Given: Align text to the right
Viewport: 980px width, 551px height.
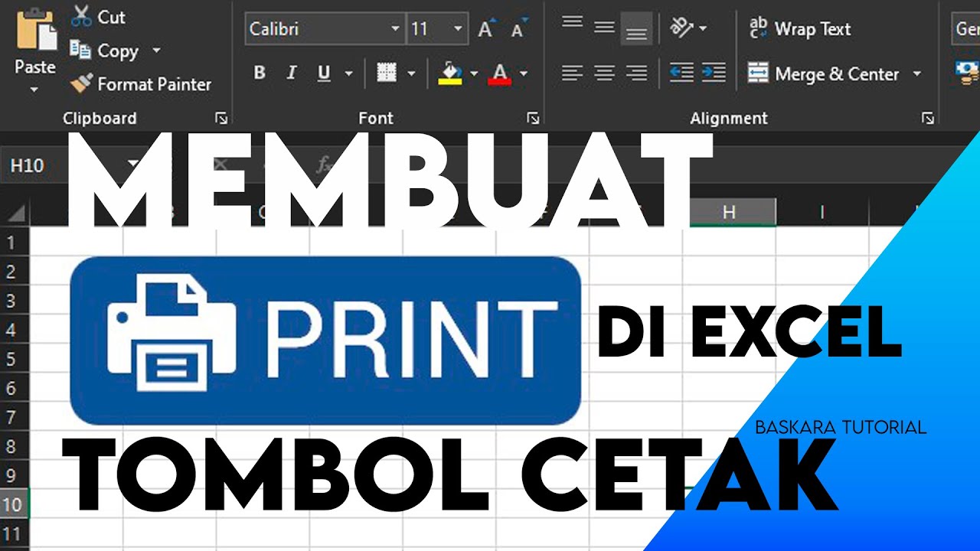Looking at the screenshot, I should [x=636, y=73].
